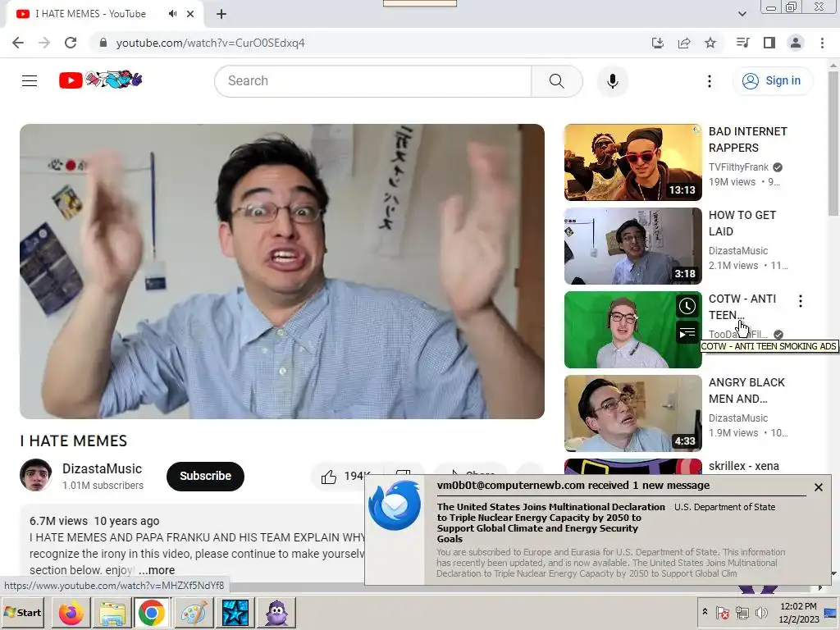Click show desktop button in tray

[830, 612]
